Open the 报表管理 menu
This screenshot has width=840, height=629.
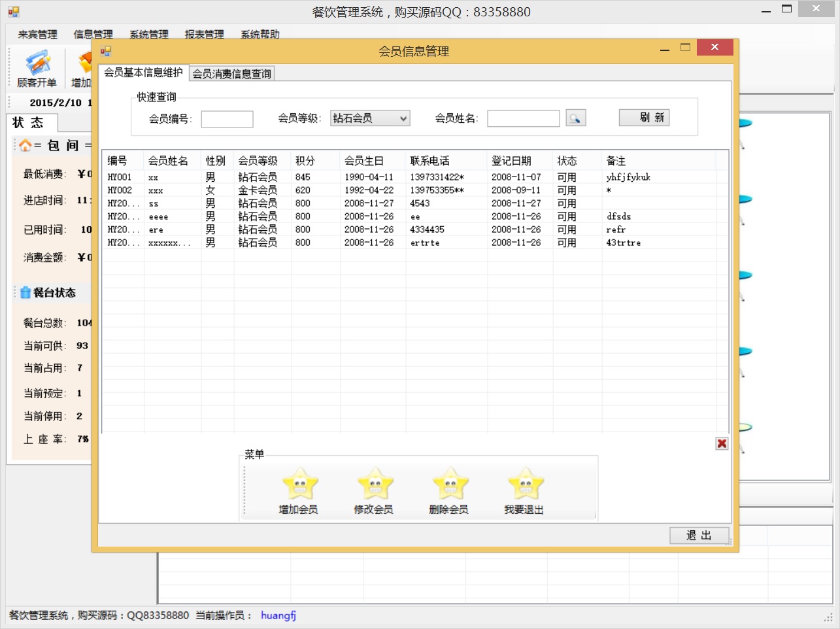pos(204,34)
